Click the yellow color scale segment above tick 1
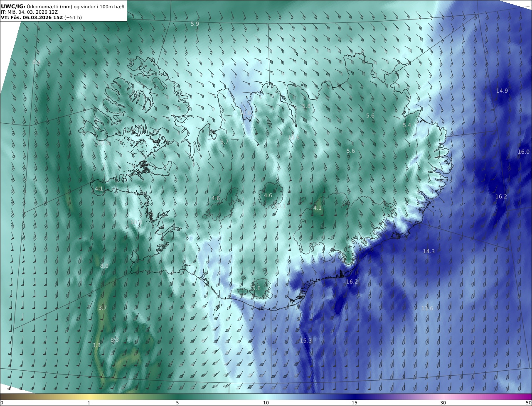 pos(89,396)
